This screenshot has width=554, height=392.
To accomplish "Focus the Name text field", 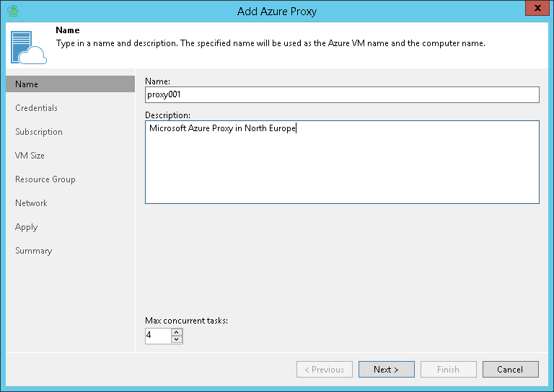I will 342,95.
